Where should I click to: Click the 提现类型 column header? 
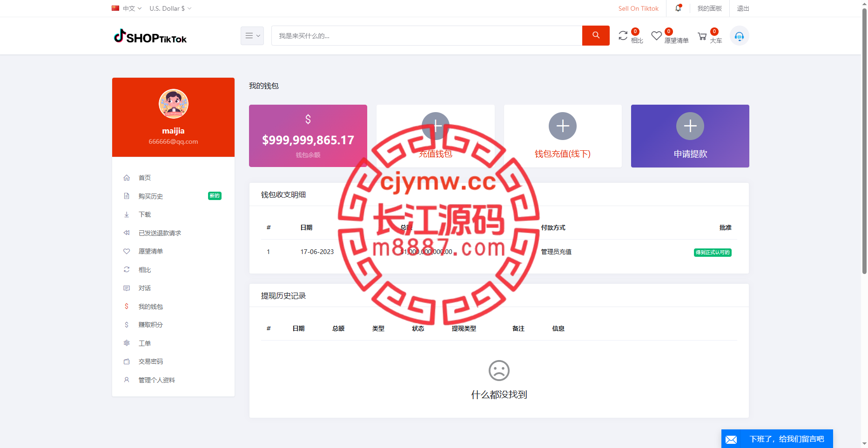(x=464, y=328)
